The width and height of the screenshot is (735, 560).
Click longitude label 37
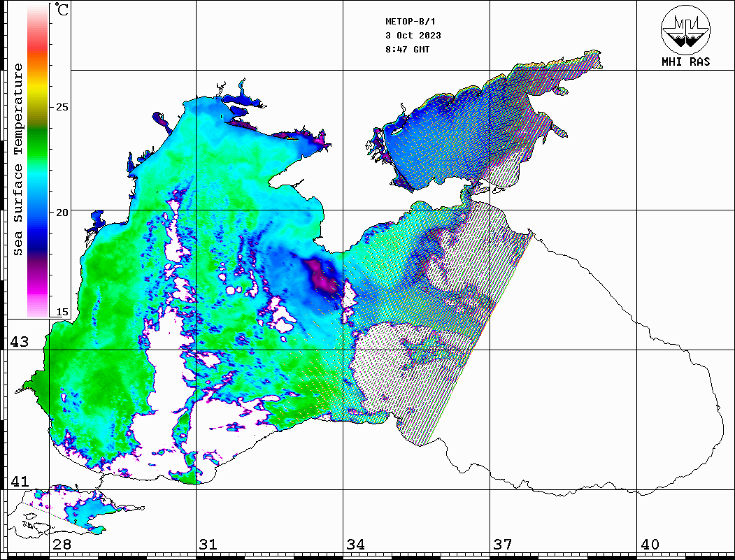pyautogui.click(x=503, y=544)
